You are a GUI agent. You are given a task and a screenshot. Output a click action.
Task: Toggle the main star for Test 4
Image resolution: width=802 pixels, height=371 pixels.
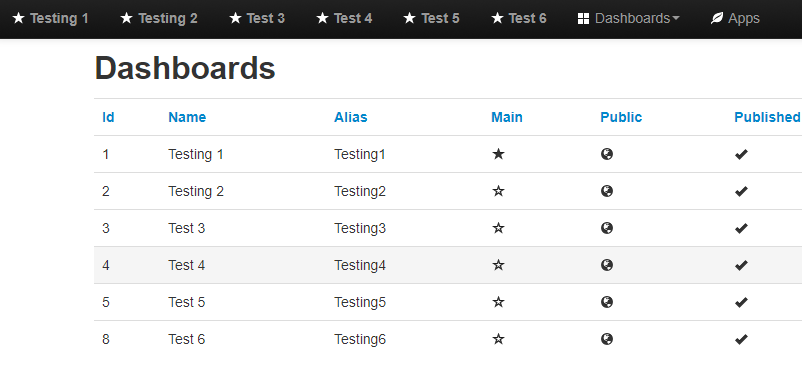[498, 265]
